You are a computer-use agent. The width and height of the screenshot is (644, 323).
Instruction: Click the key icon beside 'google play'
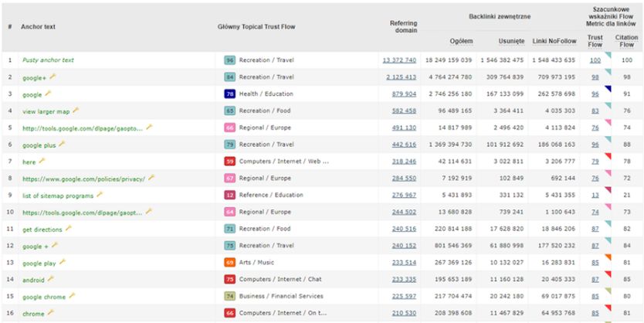point(63,262)
